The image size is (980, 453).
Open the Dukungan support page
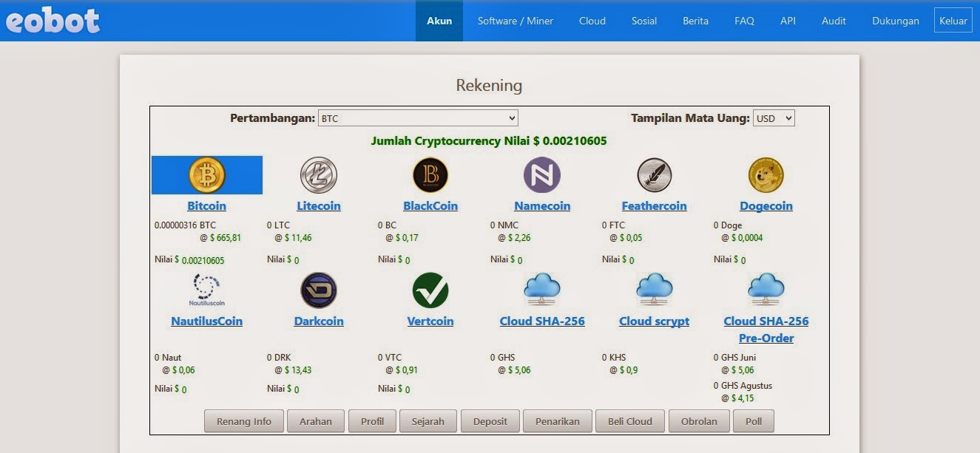[896, 21]
